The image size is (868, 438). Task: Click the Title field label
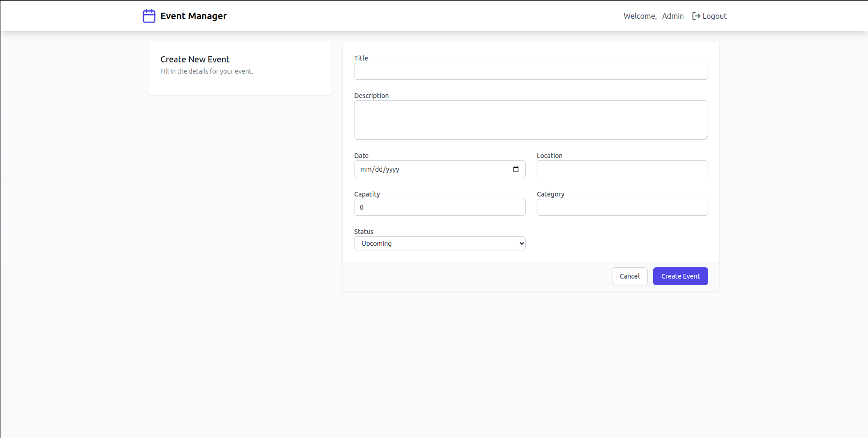361,58
